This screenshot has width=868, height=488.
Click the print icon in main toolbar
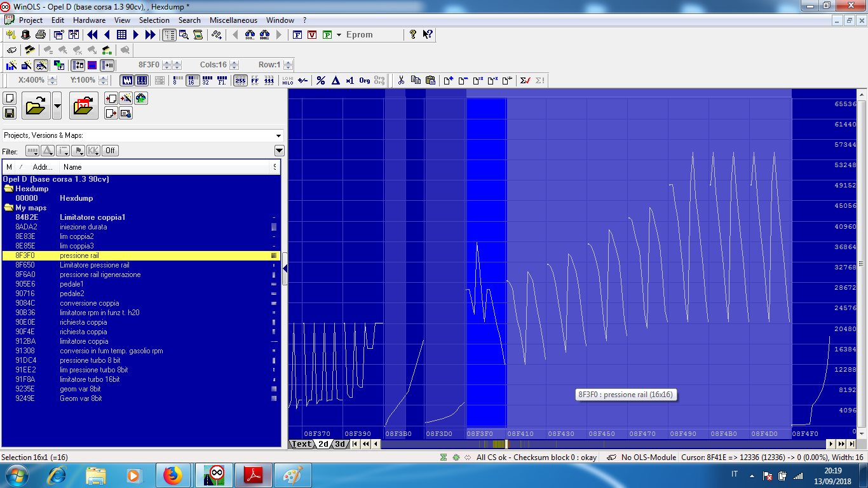point(40,35)
